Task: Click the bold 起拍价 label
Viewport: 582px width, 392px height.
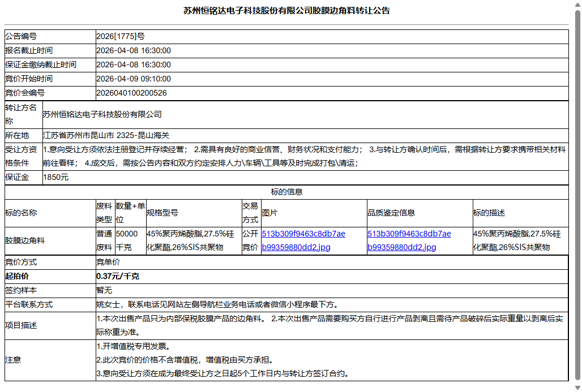Action: tap(17, 276)
